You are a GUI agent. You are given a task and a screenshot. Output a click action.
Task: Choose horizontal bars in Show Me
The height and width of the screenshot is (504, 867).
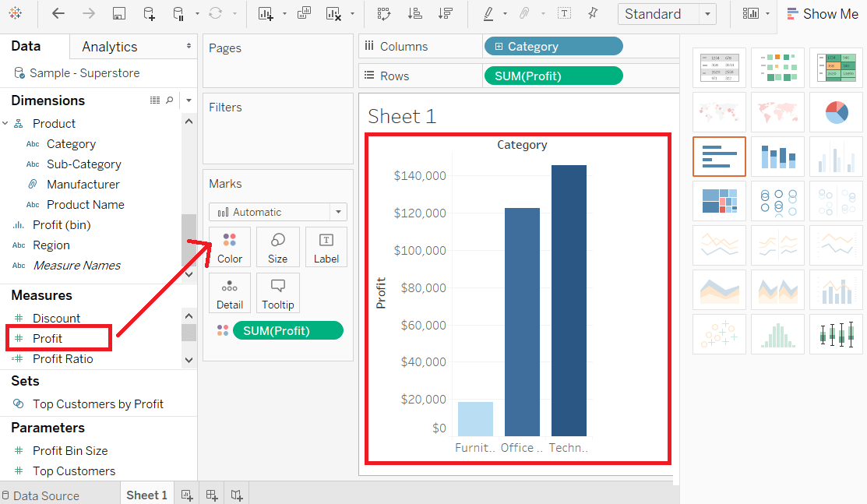pos(719,157)
